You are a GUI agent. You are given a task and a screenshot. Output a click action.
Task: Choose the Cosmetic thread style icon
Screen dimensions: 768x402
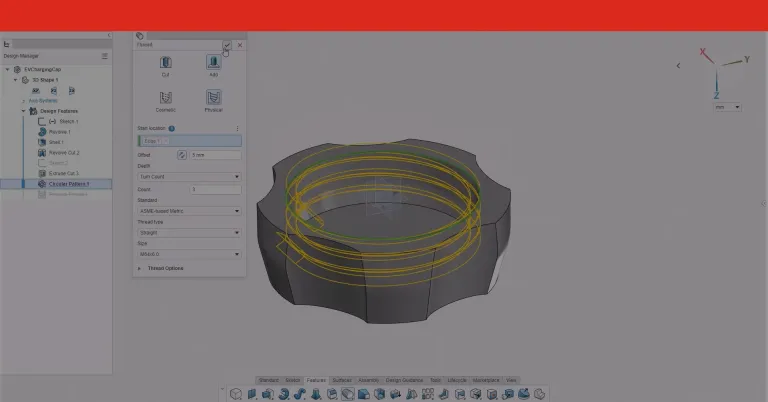166,97
